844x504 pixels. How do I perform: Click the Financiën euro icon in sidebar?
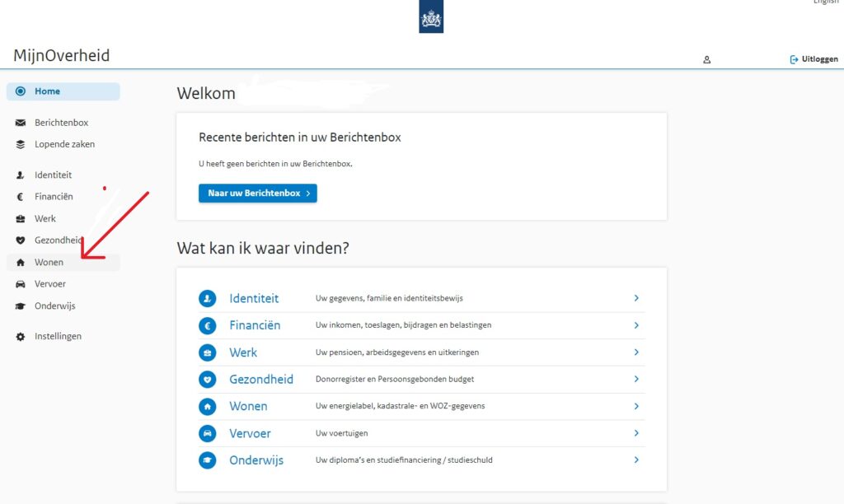21,197
